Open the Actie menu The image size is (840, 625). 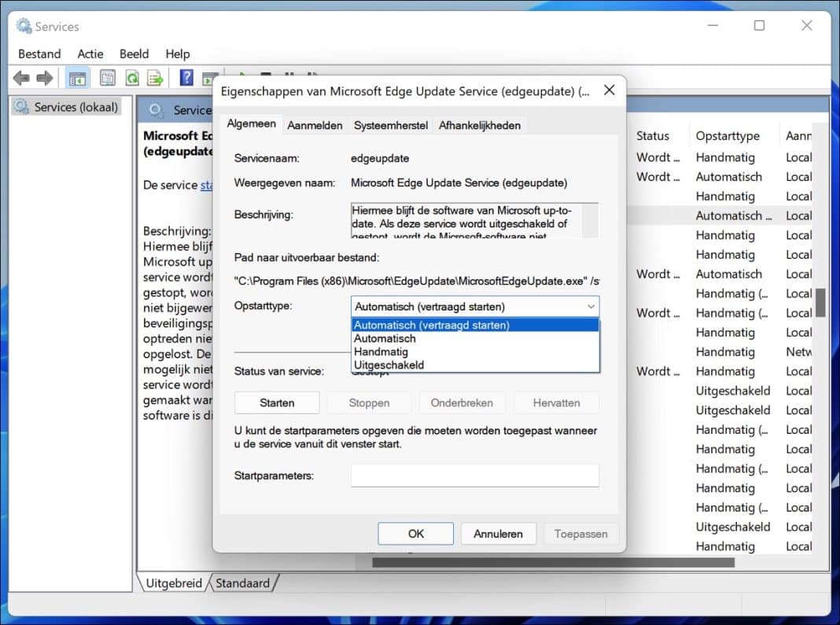point(90,53)
